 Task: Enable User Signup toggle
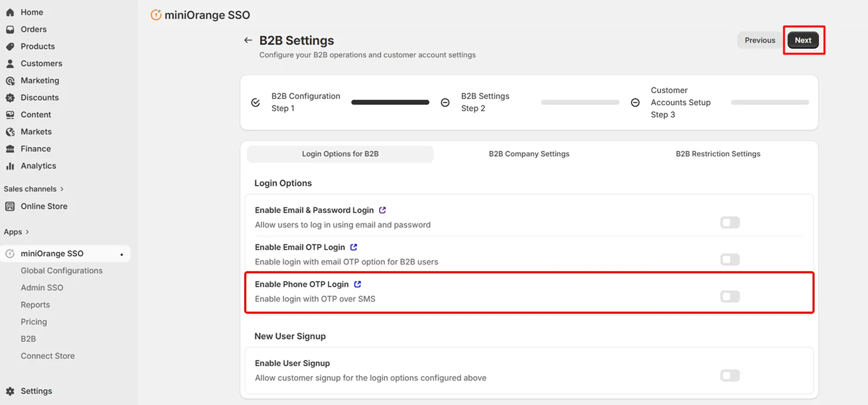pos(730,375)
